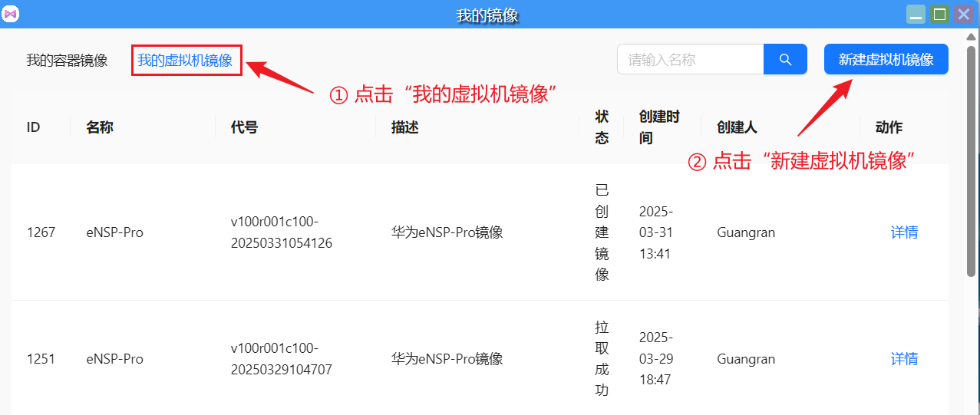980x415 pixels.
Task: Focus the 请输入名称 search field
Action: 691,59
